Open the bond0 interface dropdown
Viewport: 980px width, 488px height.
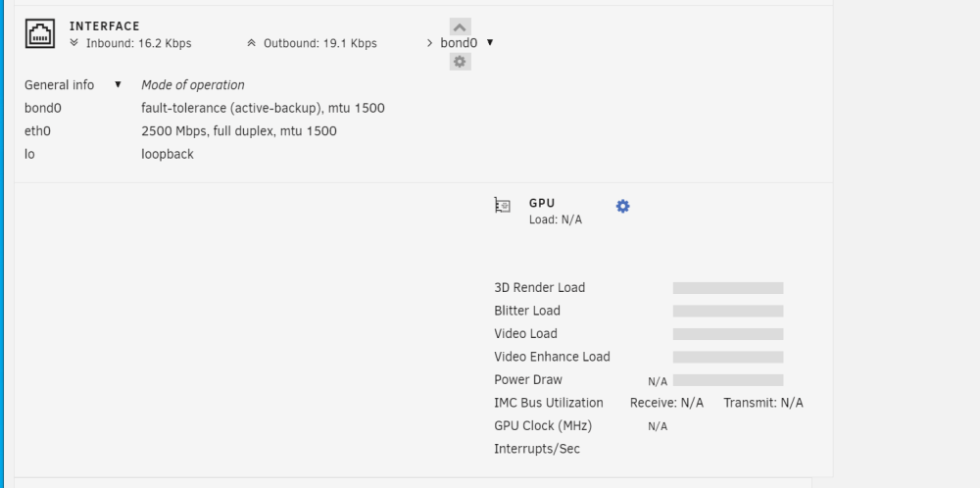tap(466, 43)
